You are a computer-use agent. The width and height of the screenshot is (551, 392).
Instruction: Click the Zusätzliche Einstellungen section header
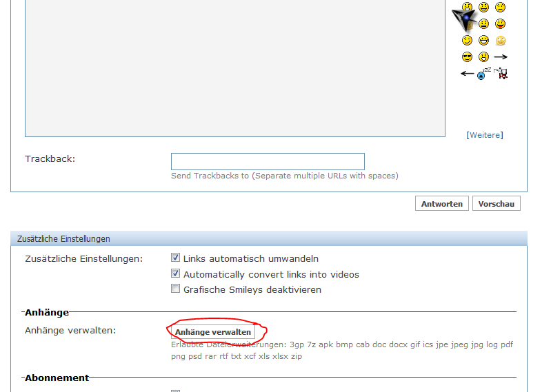pos(269,238)
